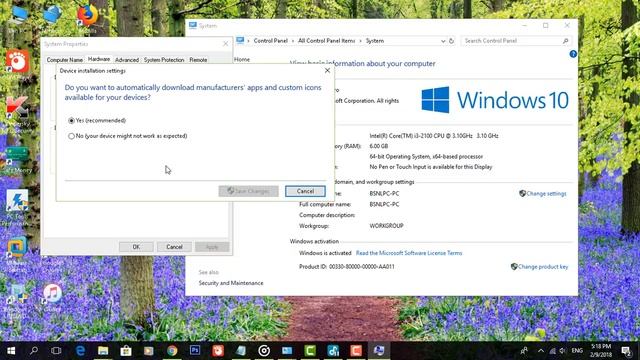Open Microsoft Store from the taskbar
640x360 pixels.
coord(126,351)
